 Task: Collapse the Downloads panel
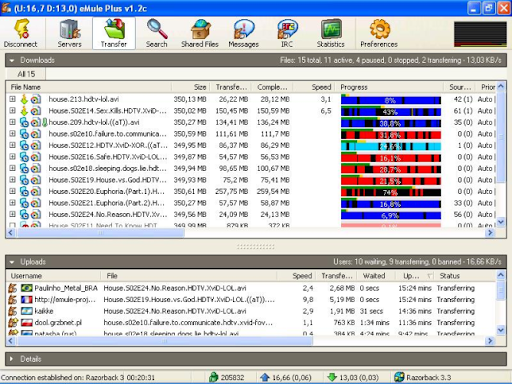tap(12, 61)
